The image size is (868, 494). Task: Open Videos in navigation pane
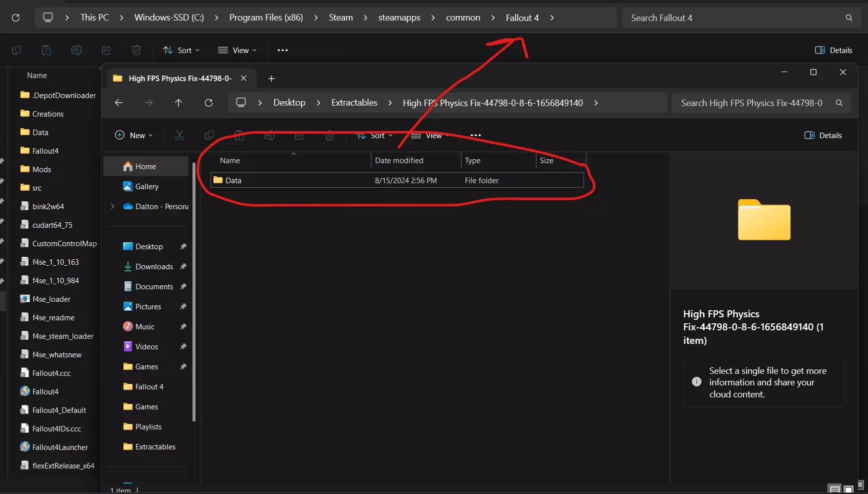146,346
